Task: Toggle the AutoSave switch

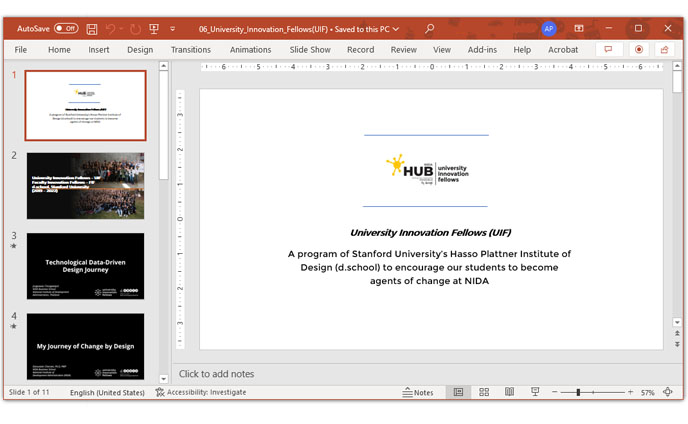Action: [x=66, y=29]
